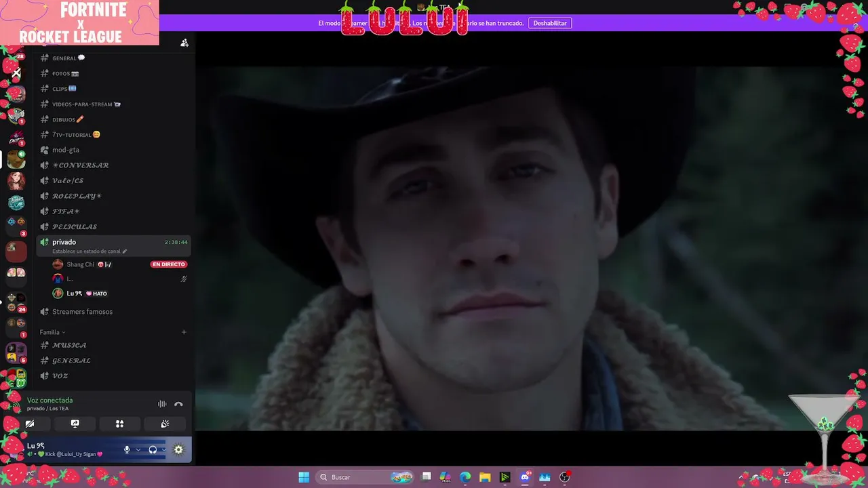
Task: Open the Windows Start menu
Action: (304, 477)
